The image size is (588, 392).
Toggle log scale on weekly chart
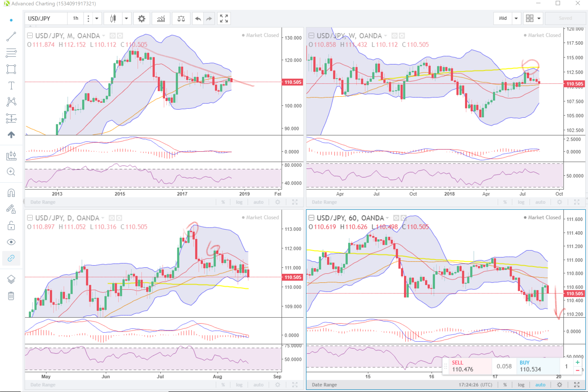tap(521, 202)
